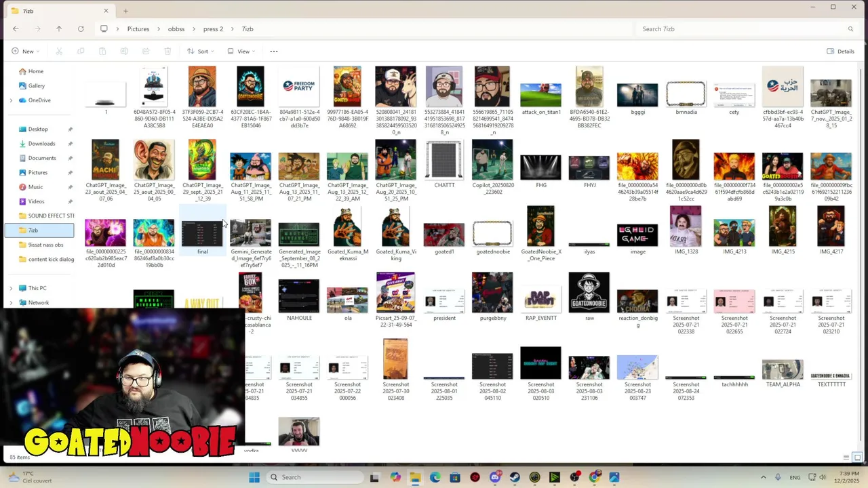Image resolution: width=868 pixels, height=488 pixels.
Task: Click the Cut scissors icon in toolbar
Action: [59, 52]
